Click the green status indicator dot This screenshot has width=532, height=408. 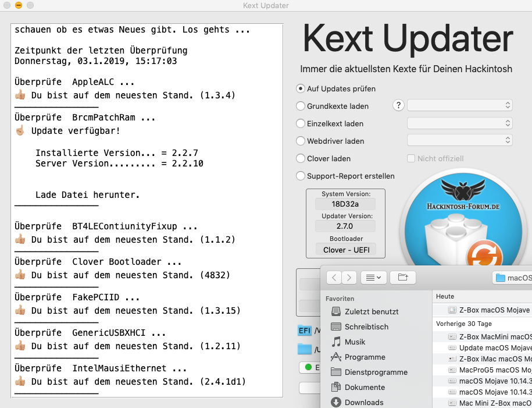[308, 367]
